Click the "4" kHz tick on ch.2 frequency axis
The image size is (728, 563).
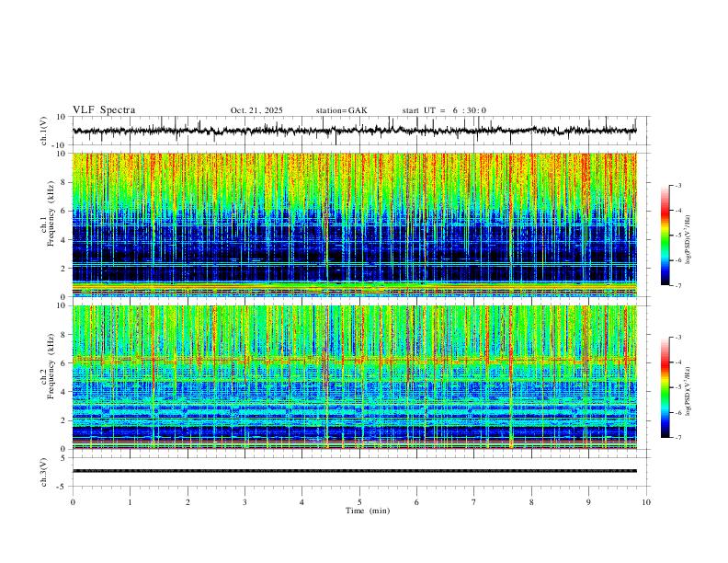click(x=64, y=392)
